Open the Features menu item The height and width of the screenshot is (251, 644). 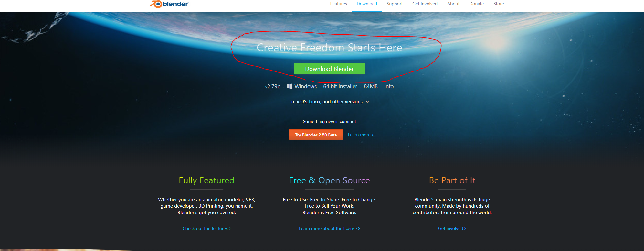(338, 4)
